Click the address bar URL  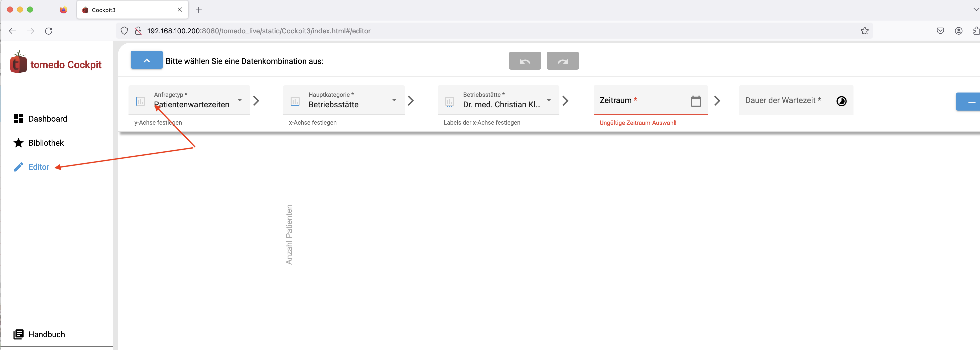(259, 31)
